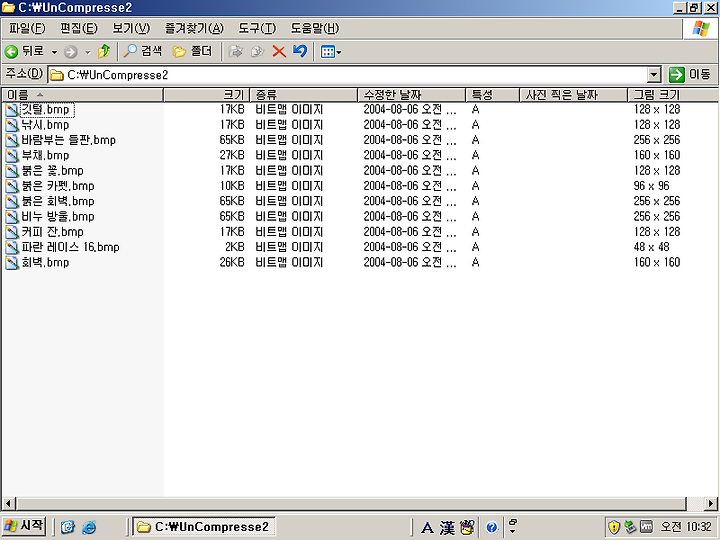The width and height of the screenshot is (720, 540).
Task: Click the 2KB size cell
Action: coord(235,247)
